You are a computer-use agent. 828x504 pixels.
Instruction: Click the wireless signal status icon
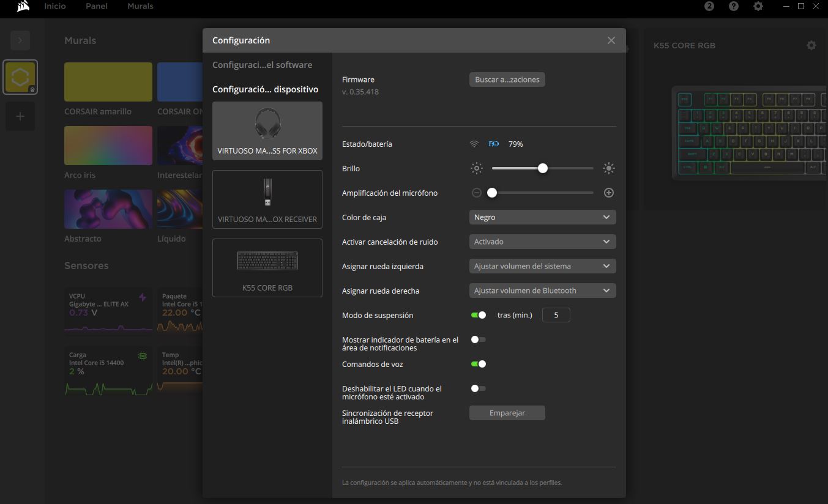[x=474, y=144]
